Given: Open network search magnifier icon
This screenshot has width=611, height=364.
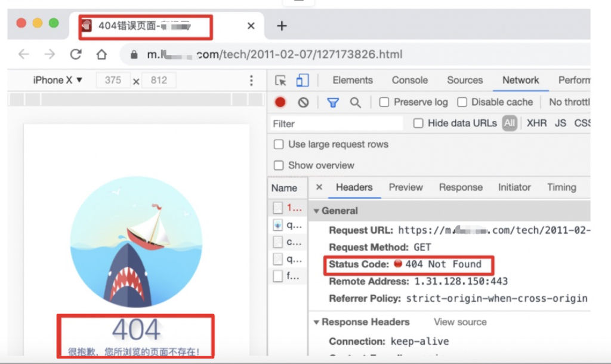Looking at the screenshot, I should (356, 102).
